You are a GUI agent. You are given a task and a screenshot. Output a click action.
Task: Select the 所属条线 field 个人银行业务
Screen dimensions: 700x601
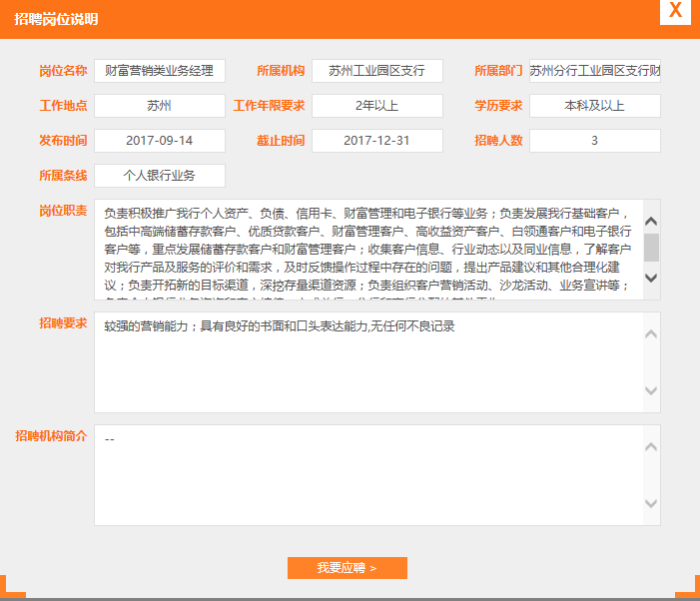(160, 176)
